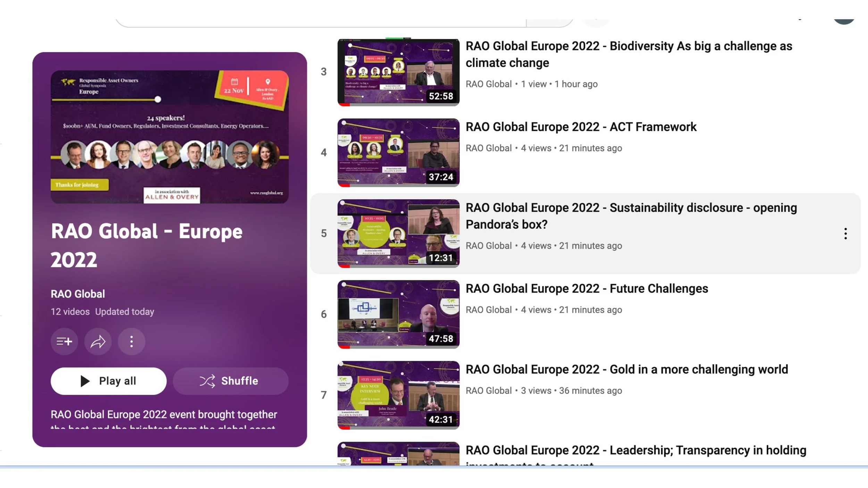Click the Shuffle button

pyautogui.click(x=230, y=381)
